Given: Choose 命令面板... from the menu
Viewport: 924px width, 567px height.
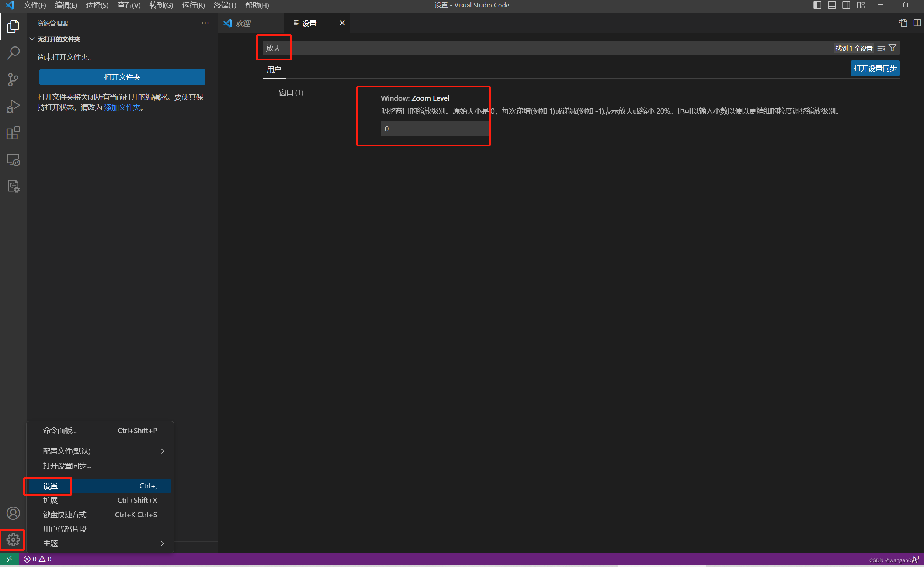Looking at the screenshot, I should coord(100,431).
